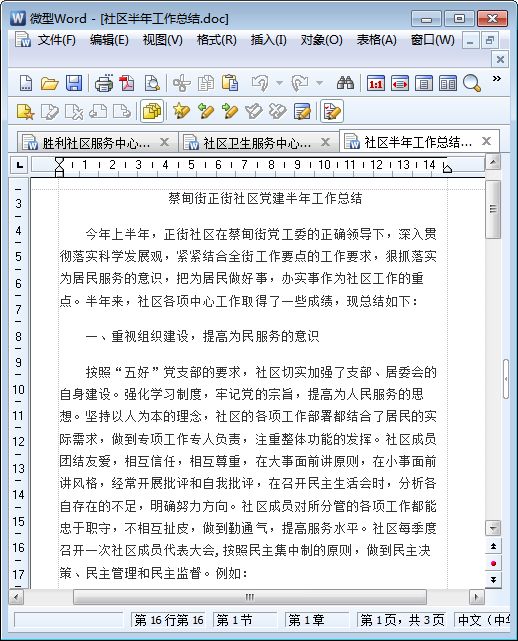Undo the last action

tap(260, 83)
